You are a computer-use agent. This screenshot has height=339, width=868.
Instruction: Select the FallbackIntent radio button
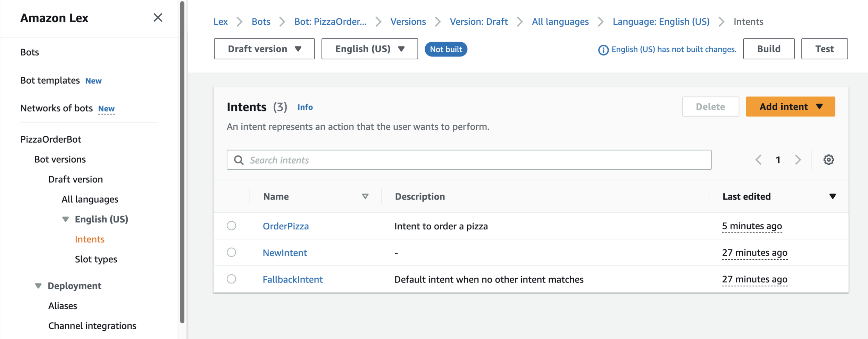232,279
